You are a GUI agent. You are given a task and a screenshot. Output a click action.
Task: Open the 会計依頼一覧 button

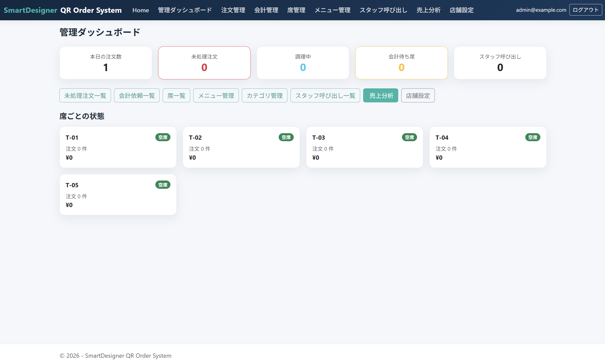(137, 95)
